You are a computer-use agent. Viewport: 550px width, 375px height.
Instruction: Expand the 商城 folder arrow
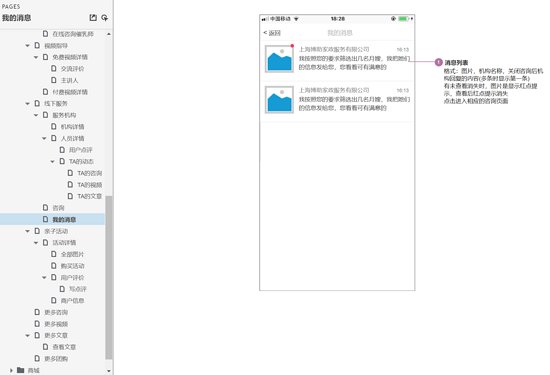click(x=11, y=370)
